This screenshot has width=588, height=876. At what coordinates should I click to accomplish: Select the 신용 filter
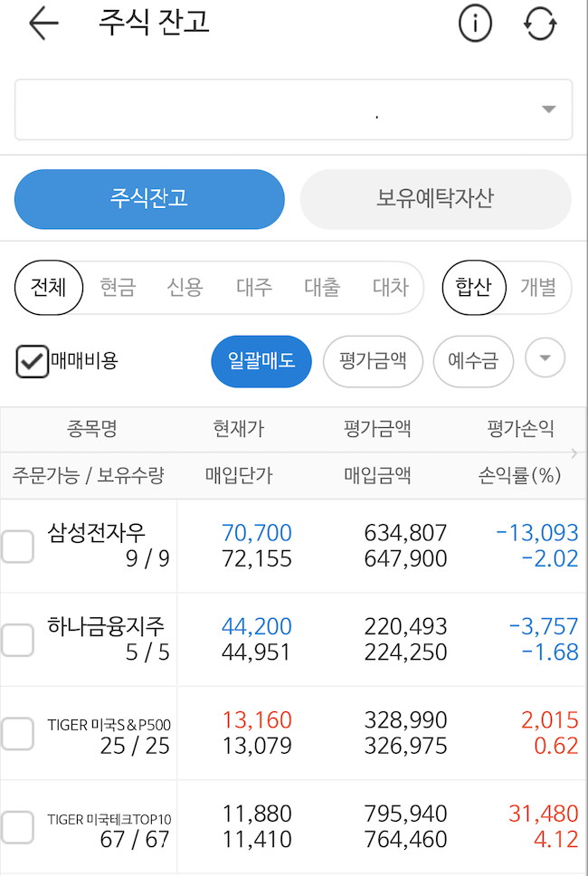[x=185, y=288]
